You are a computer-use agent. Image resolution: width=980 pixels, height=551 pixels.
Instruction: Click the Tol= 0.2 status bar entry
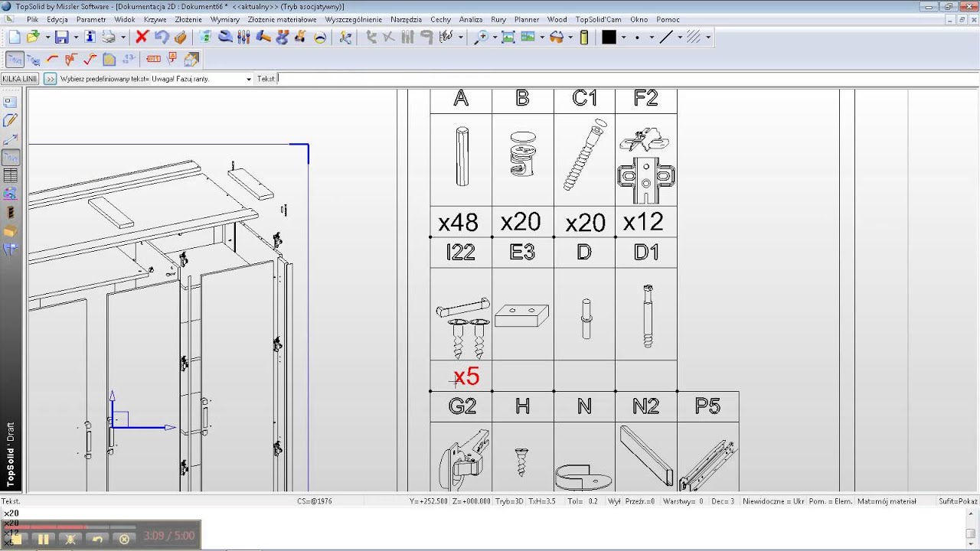click(583, 501)
